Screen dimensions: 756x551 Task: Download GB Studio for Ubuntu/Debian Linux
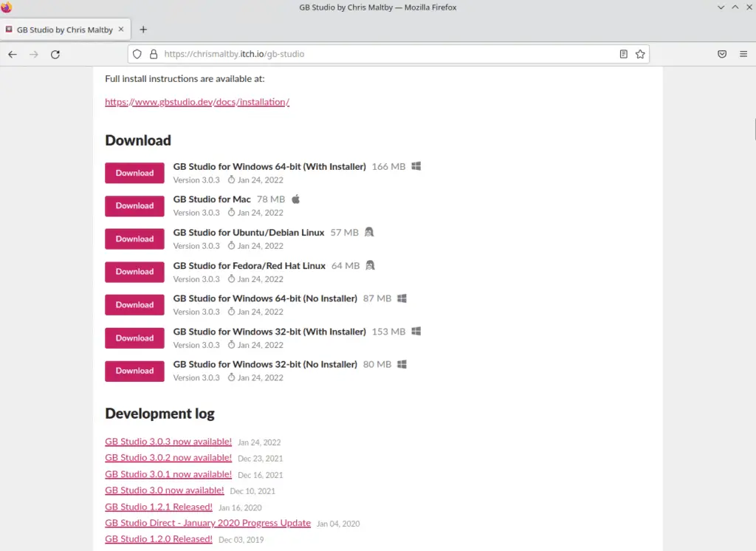134,239
